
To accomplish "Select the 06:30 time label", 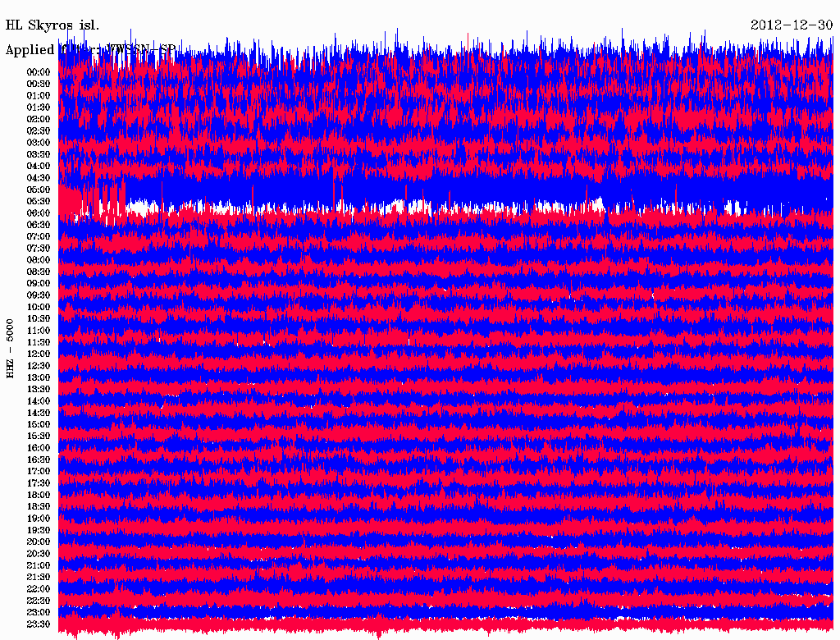I will coord(39,225).
